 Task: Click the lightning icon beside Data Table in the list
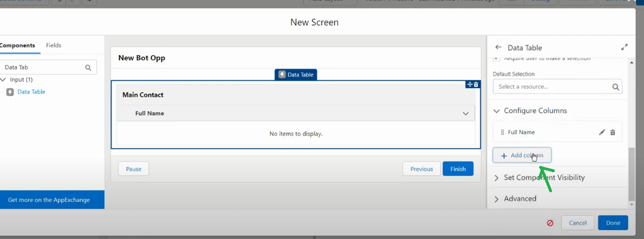(x=10, y=92)
